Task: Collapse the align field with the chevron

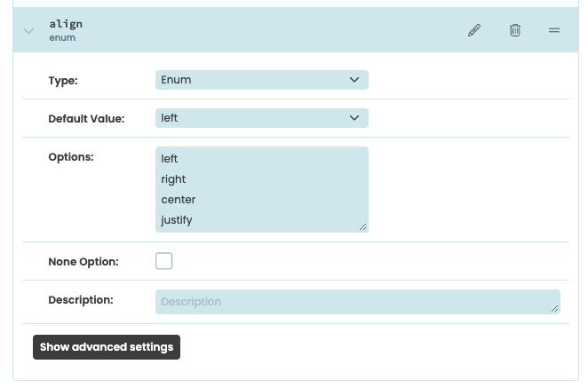Action: click(28, 31)
